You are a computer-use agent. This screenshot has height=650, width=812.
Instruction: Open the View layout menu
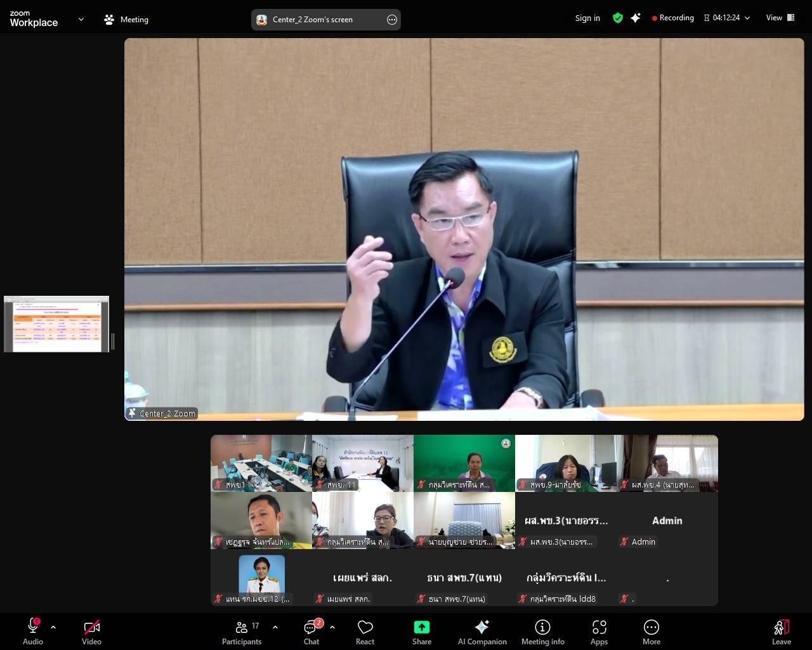click(780, 18)
